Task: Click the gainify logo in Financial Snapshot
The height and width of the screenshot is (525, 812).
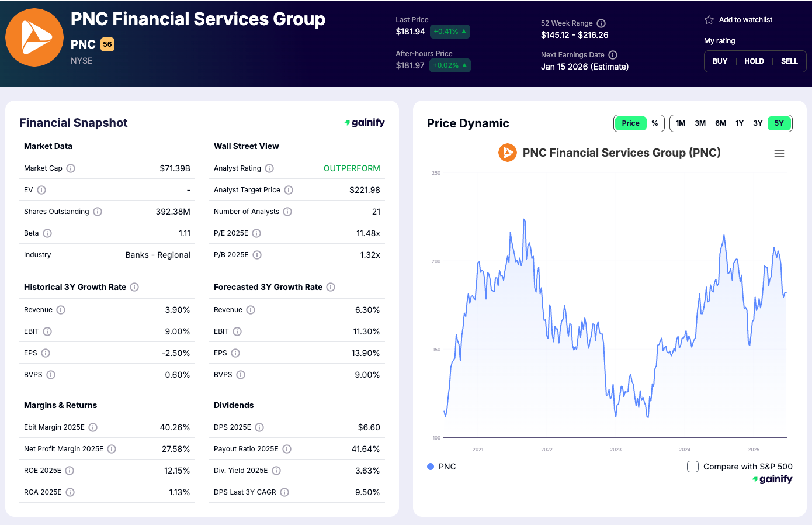Action: pos(365,122)
